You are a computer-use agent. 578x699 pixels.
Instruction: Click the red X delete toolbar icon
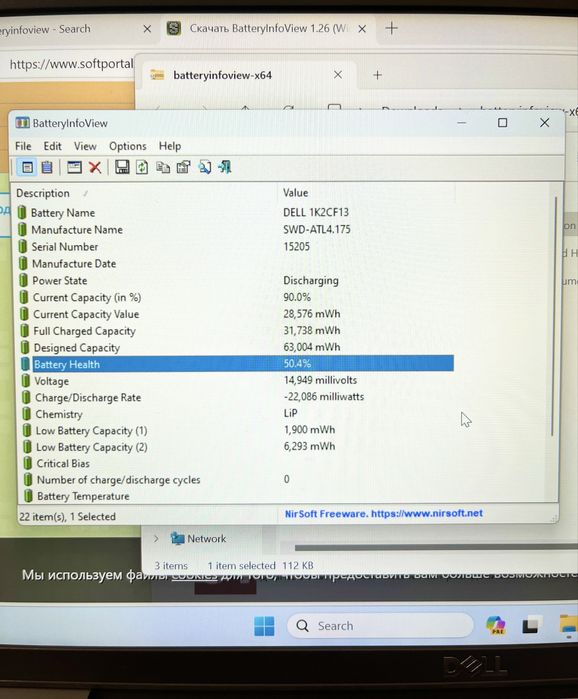[95, 168]
